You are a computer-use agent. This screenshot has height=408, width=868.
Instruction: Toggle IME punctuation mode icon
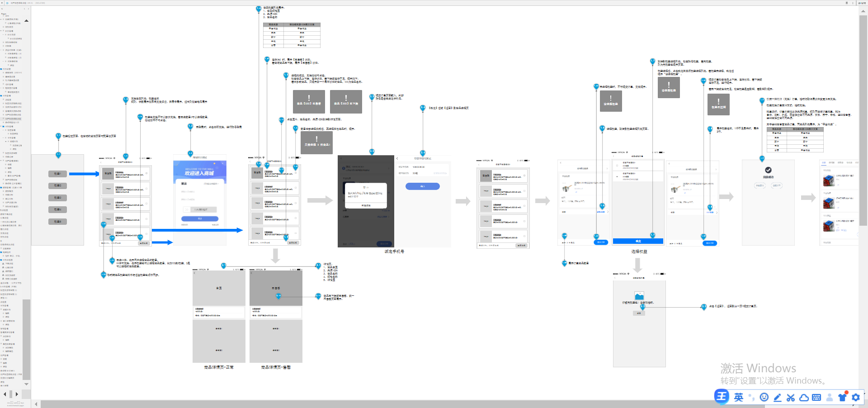[x=751, y=398]
